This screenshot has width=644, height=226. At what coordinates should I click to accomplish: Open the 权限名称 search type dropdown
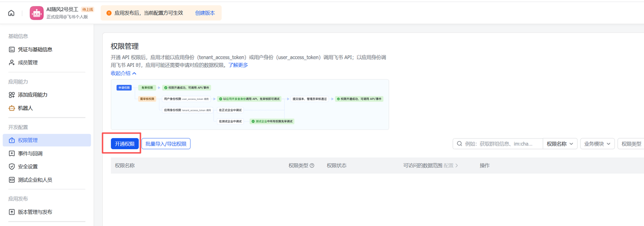pyautogui.click(x=560, y=144)
